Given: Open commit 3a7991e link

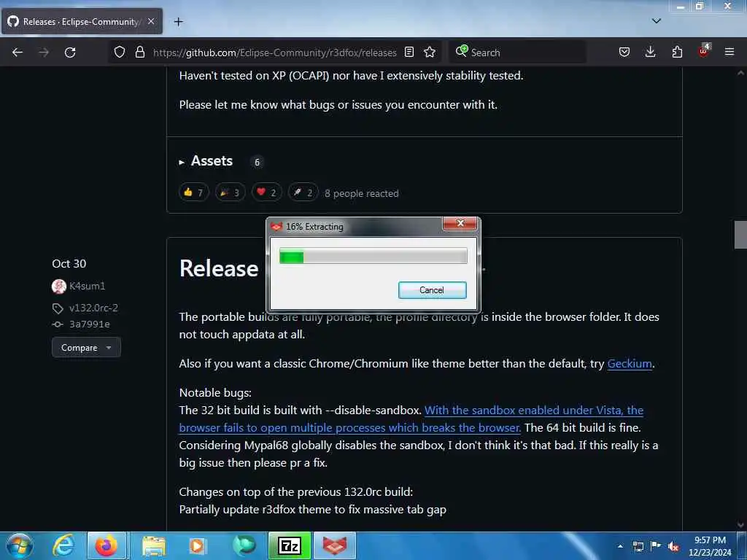Looking at the screenshot, I should (90, 324).
